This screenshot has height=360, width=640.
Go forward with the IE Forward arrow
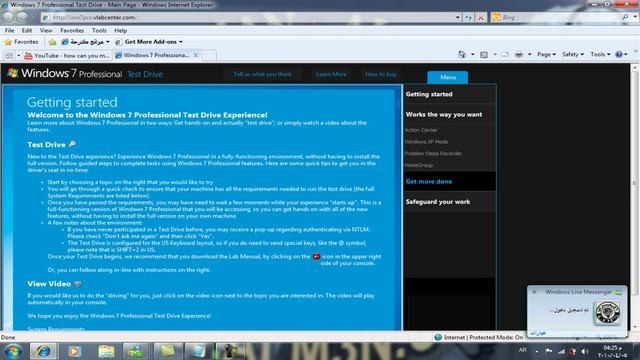22,17
